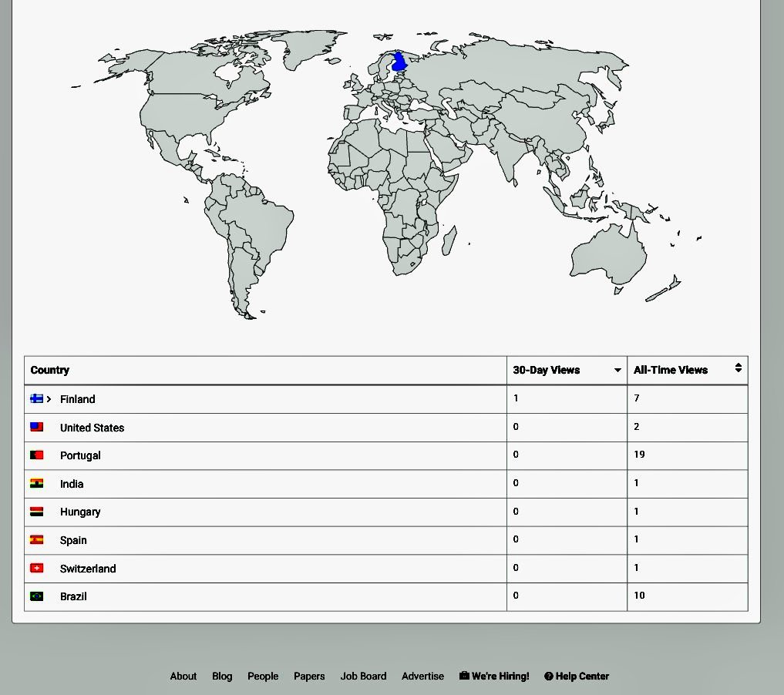Click the India country name

72,484
